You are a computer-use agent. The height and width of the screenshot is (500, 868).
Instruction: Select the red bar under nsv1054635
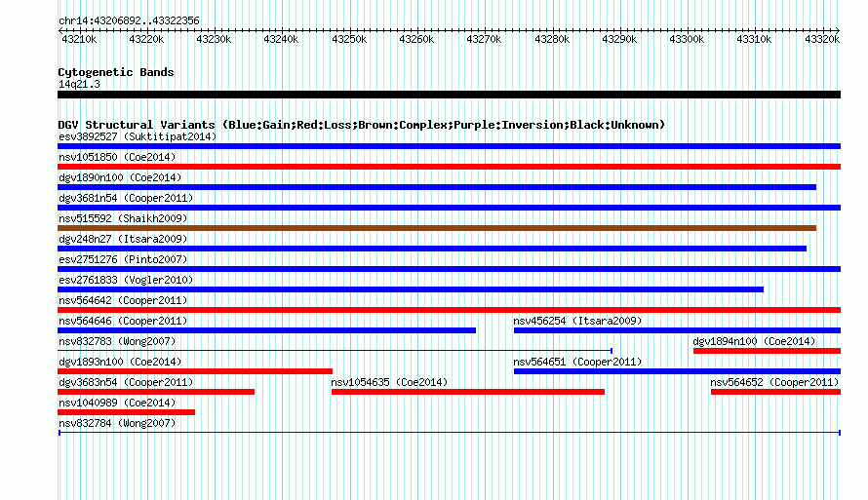pyautogui.click(x=468, y=392)
